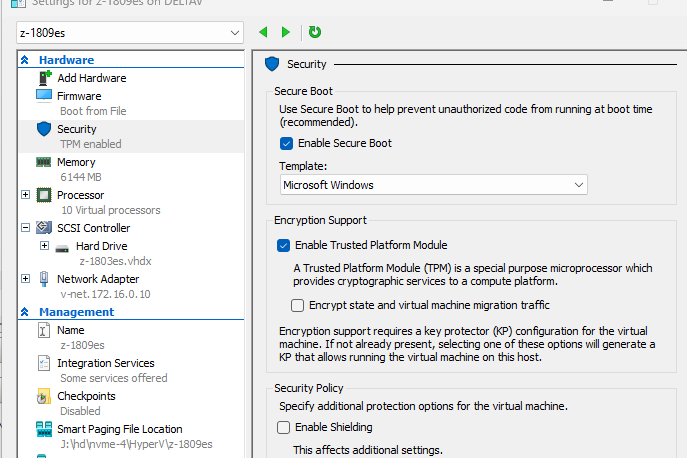Select the Name management item
687x458 pixels.
click(x=71, y=330)
